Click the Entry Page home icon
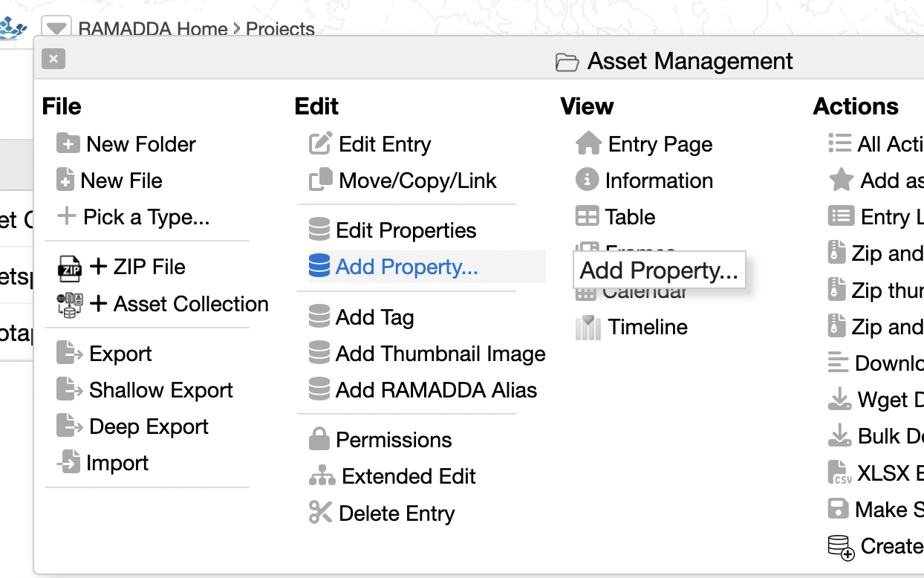 [x=588, y=143]
